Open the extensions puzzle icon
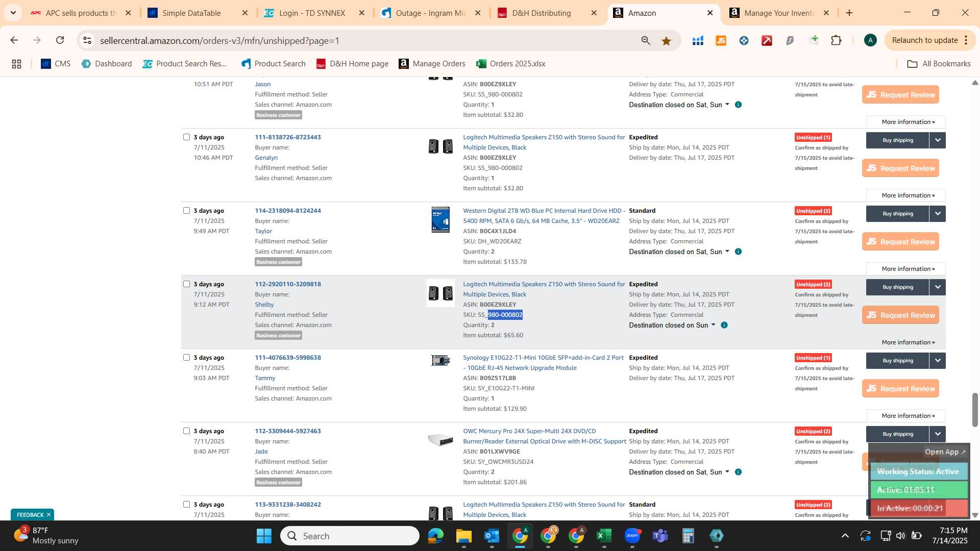 coord(836,40)
